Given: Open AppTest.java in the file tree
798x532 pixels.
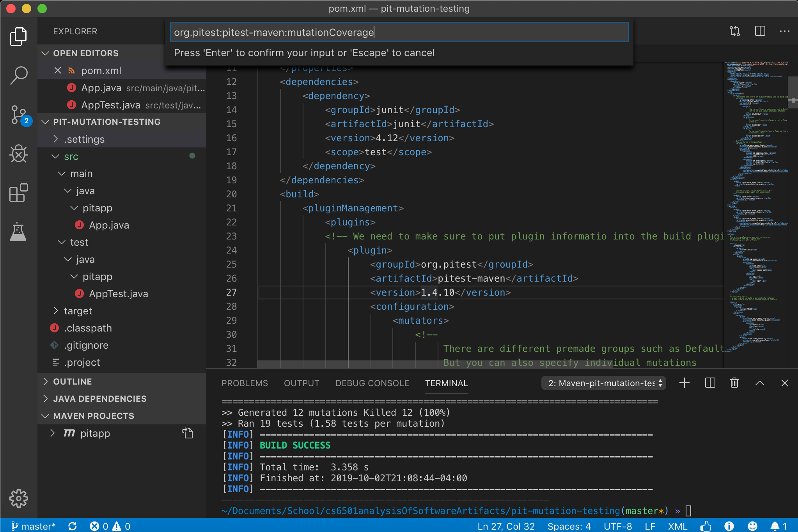Looking at the screenshot, I should pyautogui.click(x=118, y=294).
